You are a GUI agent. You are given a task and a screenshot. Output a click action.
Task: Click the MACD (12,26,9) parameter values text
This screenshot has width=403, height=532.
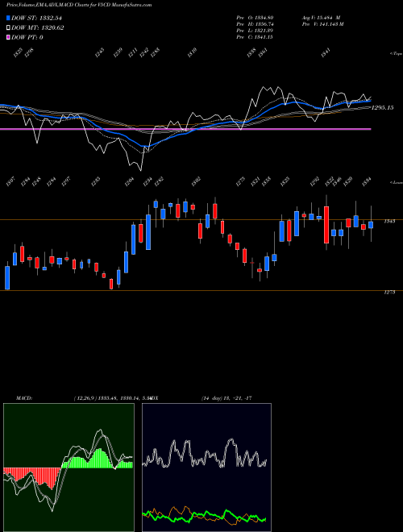pos(112,398)
